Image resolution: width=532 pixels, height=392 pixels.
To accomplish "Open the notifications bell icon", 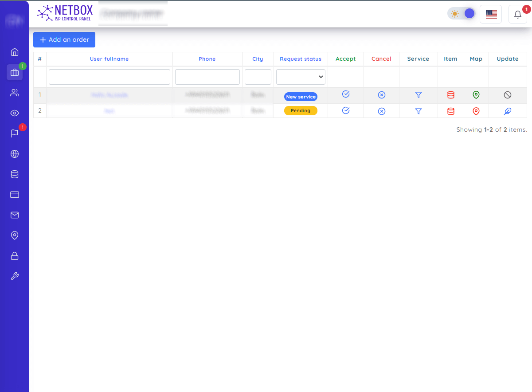I will (x=517, y=14).
